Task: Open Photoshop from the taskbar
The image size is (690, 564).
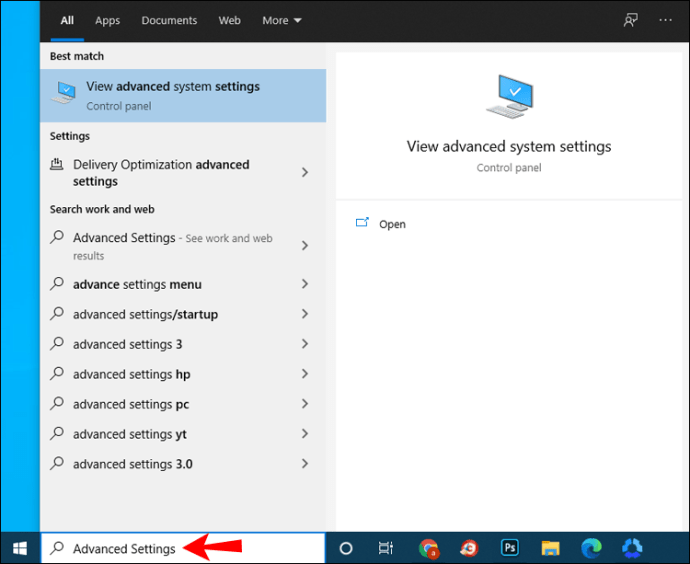Action: coord(509,548)
